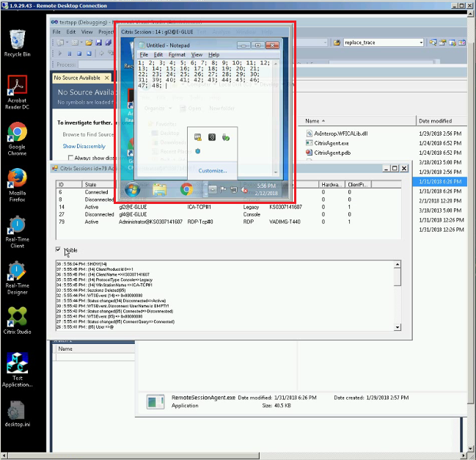Click session log scroll up arrow

click(397, 264)
